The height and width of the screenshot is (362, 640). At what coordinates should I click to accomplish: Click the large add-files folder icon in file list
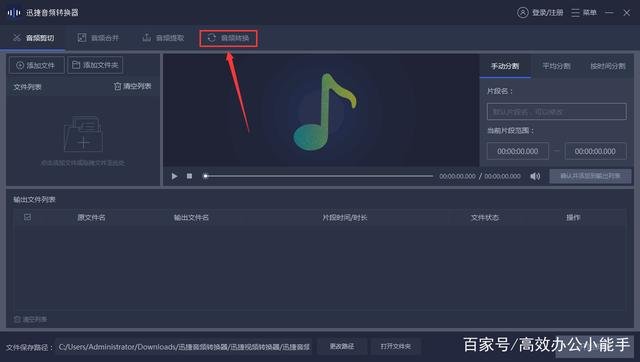[x=83, y=134]
